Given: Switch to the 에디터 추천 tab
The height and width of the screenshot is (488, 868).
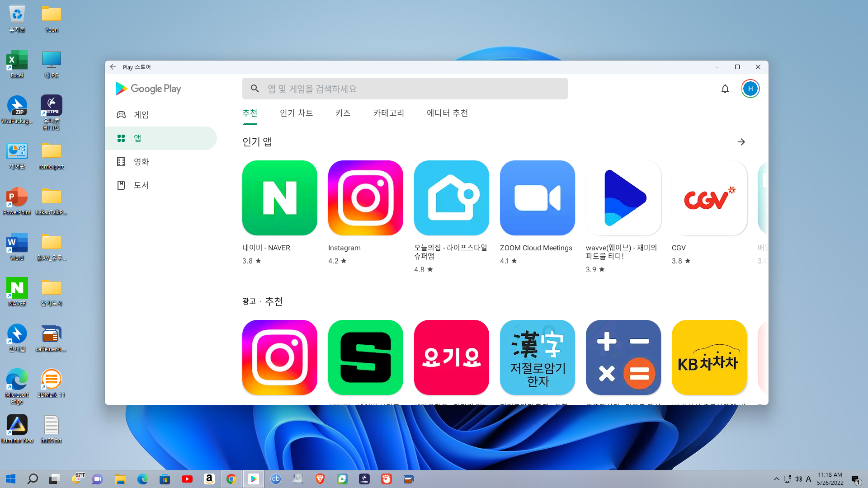Looking at the screenshot, I should [447, 113].
